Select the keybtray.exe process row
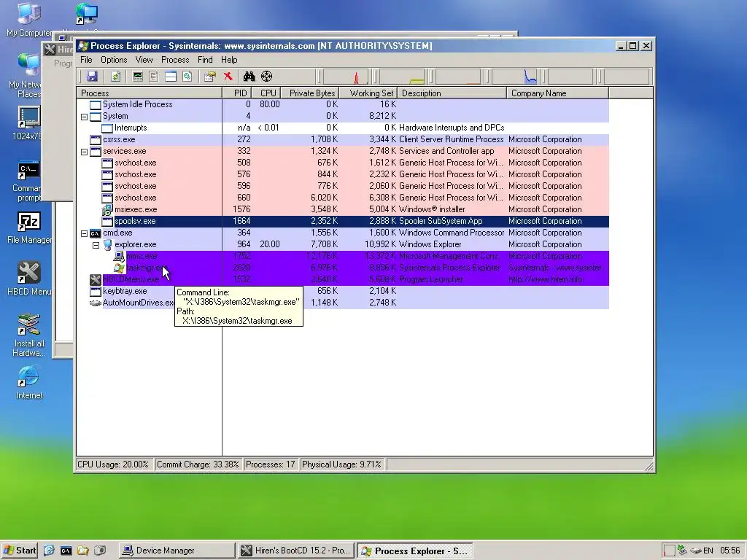The width and height of the screenshot is (747, 560). pos(343,291)
